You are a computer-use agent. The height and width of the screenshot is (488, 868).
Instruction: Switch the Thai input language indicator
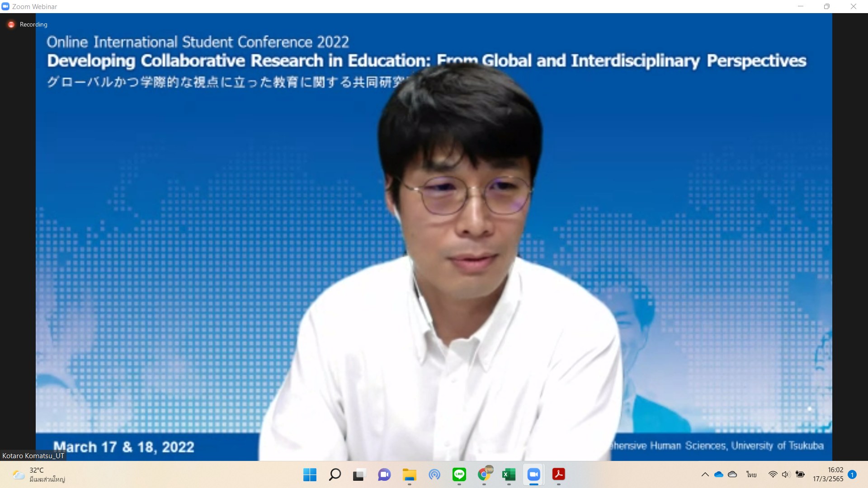point(751,474)
